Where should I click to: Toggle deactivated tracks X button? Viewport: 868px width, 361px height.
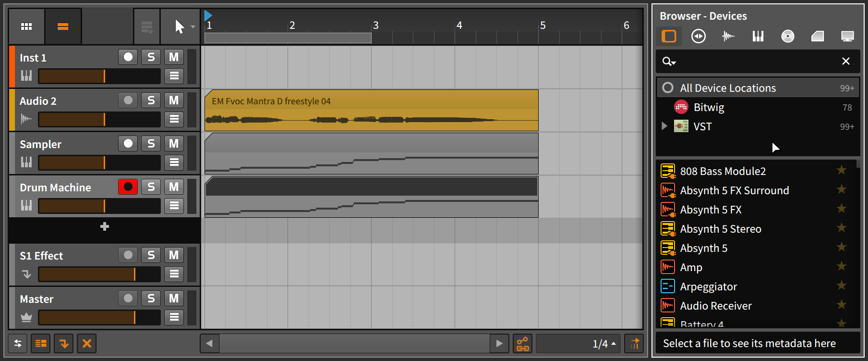point(87,343)
